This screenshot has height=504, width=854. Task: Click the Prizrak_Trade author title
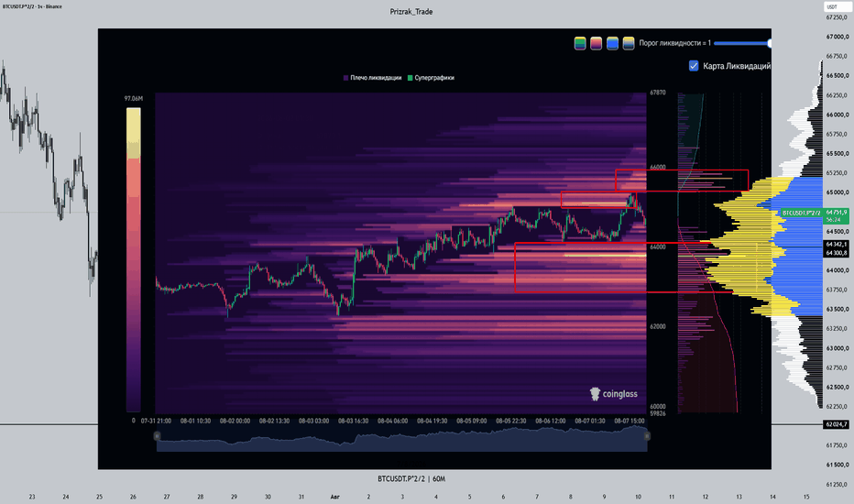pos(411,11)
